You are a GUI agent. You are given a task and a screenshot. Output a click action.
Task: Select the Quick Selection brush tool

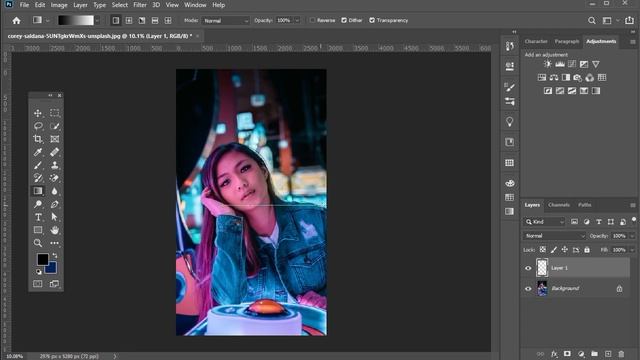[54, 126]
